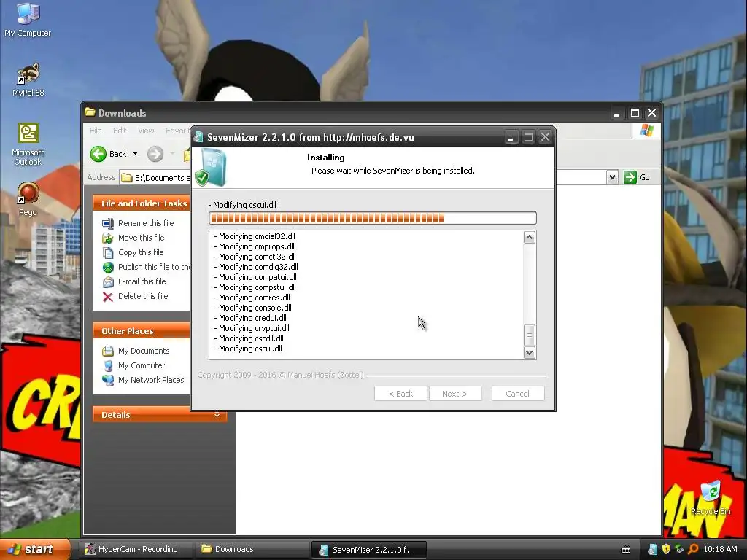747x560 pixels.
Task: Click the Copy this file icon
Action: click(x=108, y=252)
